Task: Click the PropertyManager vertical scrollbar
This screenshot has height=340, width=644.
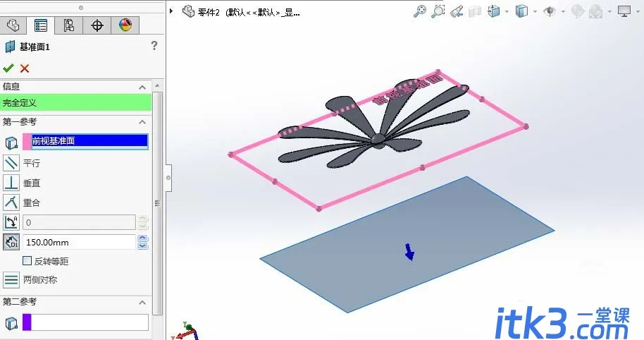Action: pos(157,203)
